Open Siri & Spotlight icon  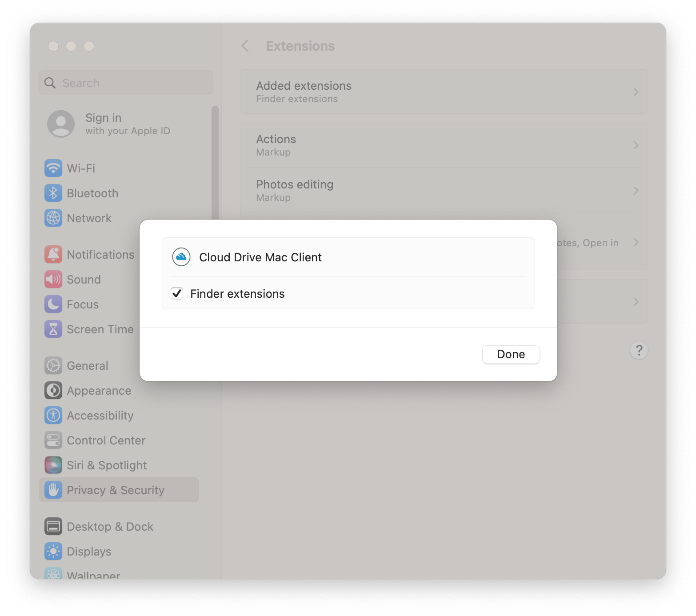tap(53, 465)
